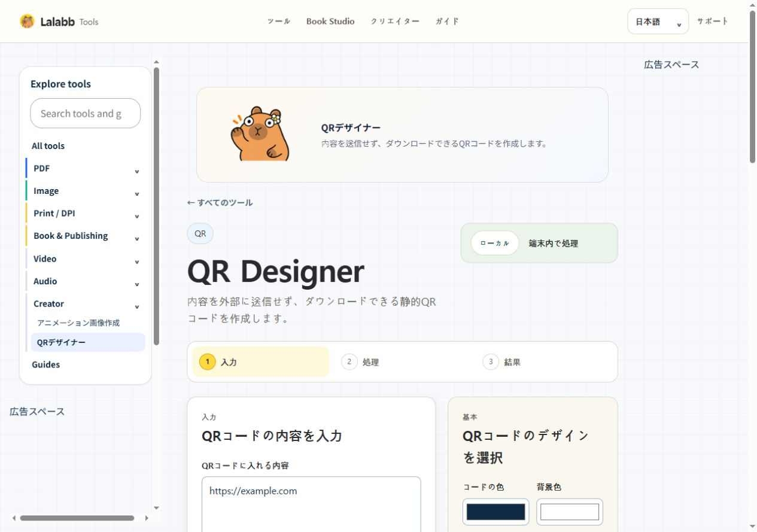This screenshot has width=757, height=532.
Task: Select the Video category label
Action: (45, 259)
